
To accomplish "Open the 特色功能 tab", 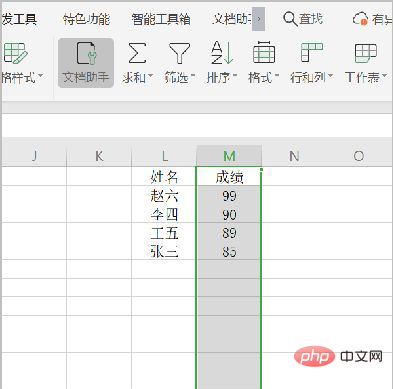I will (86, 19).
